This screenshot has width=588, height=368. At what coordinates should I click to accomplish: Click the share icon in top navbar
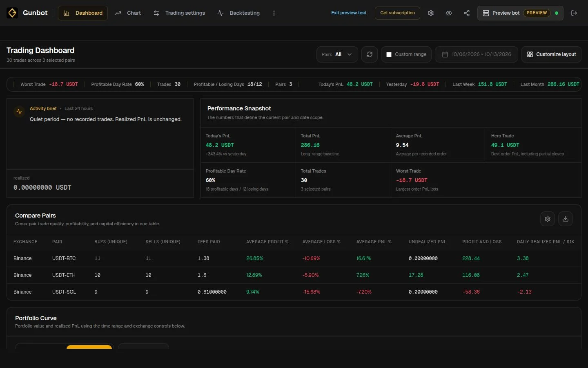[467, 13]
